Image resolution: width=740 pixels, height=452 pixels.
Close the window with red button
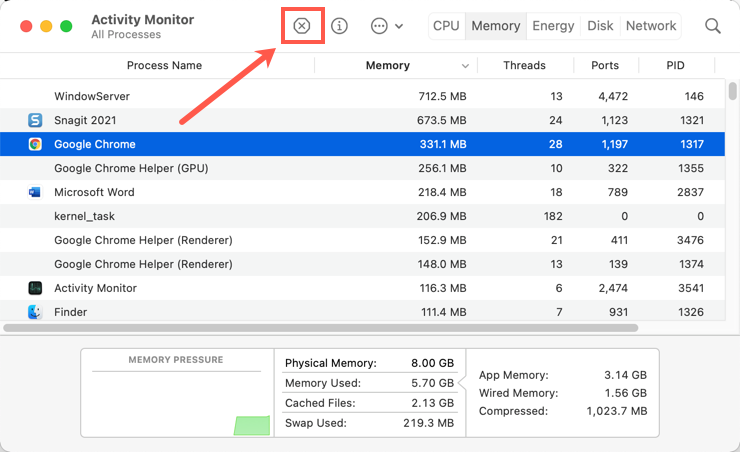(26, 26)
